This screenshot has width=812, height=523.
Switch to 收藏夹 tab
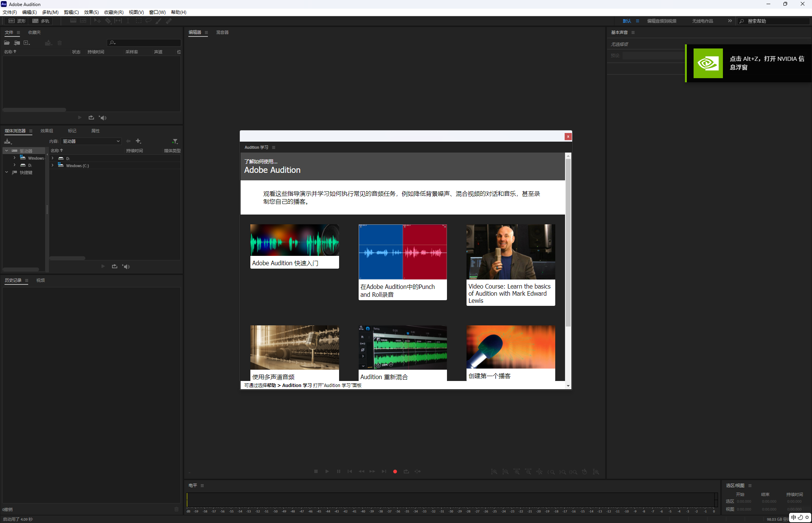(x=34, y=32)
